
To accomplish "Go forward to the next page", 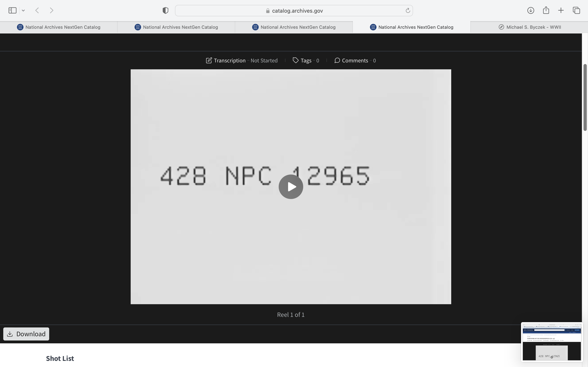I will coord(51,10).
